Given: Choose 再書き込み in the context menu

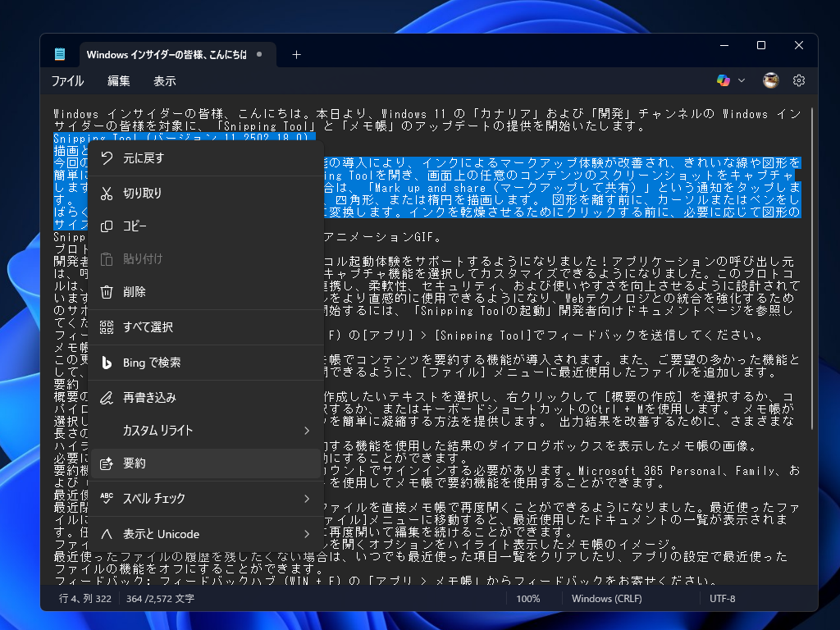Looking at the screenshot, I should (206, 398).
